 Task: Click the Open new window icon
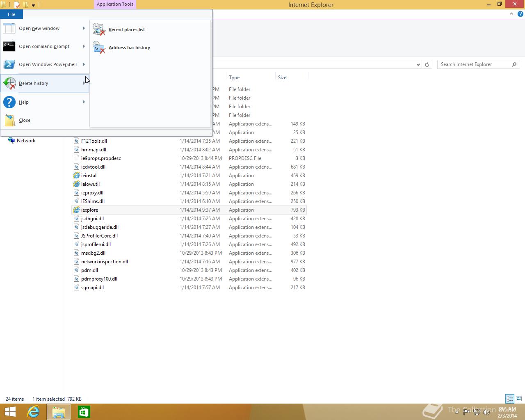pos(9,28)
